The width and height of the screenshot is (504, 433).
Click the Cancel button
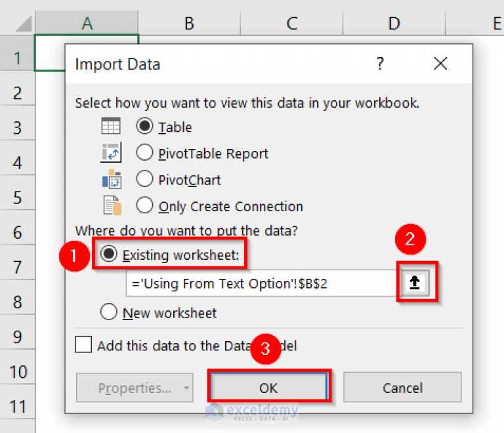tap(402, 388)
